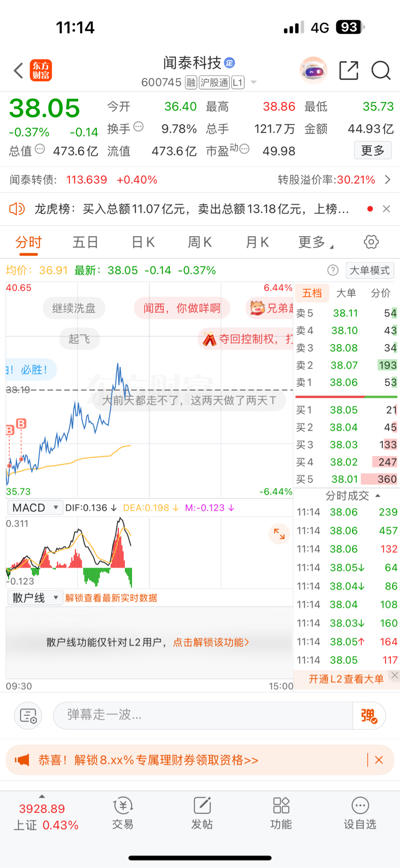This screenshot has height=868, width=400.
Task: Tap the 解锁查看最新实时数据 link
Action: point(111,598)
